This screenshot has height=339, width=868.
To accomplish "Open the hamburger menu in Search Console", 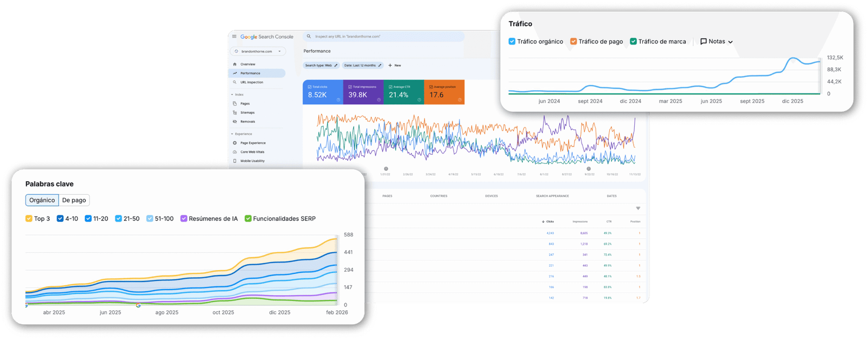I will pyautogui.click(x=234, y=37).
